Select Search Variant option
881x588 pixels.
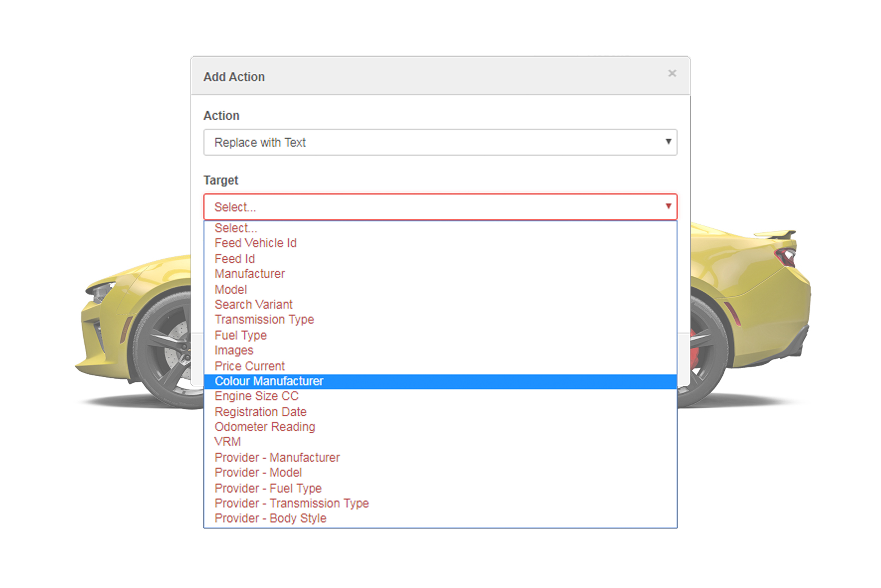(x=440, y=305)
